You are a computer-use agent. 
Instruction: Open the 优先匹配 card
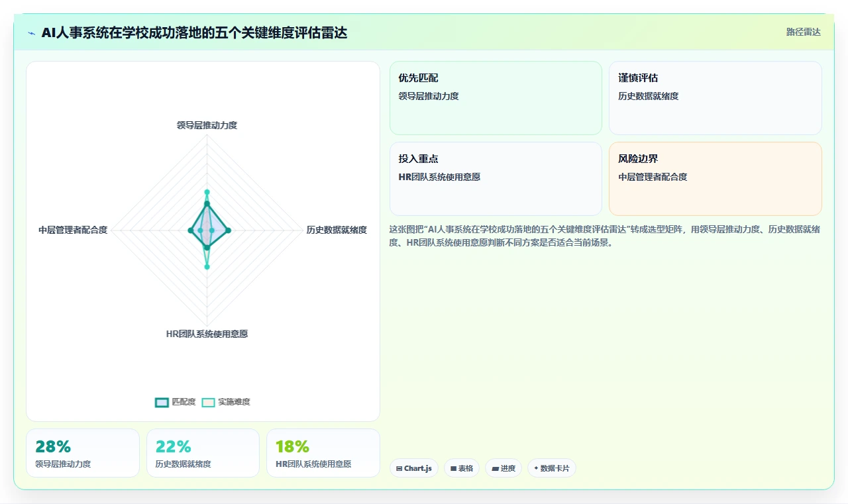pos(496,98)
